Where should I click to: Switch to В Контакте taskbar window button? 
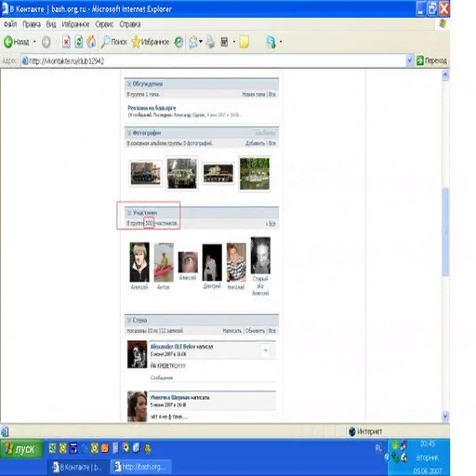pos(78,467)
